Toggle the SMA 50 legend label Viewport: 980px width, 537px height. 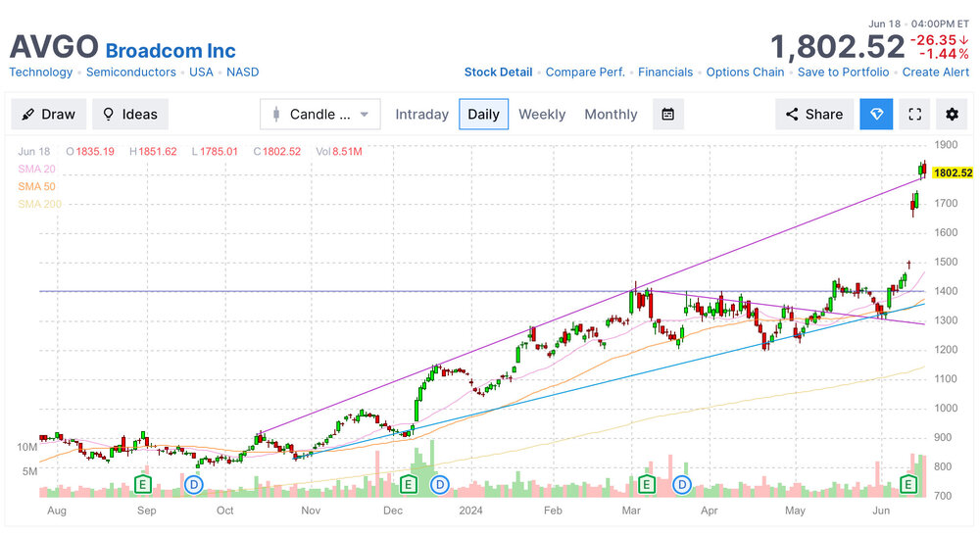(x=36, y=186)
